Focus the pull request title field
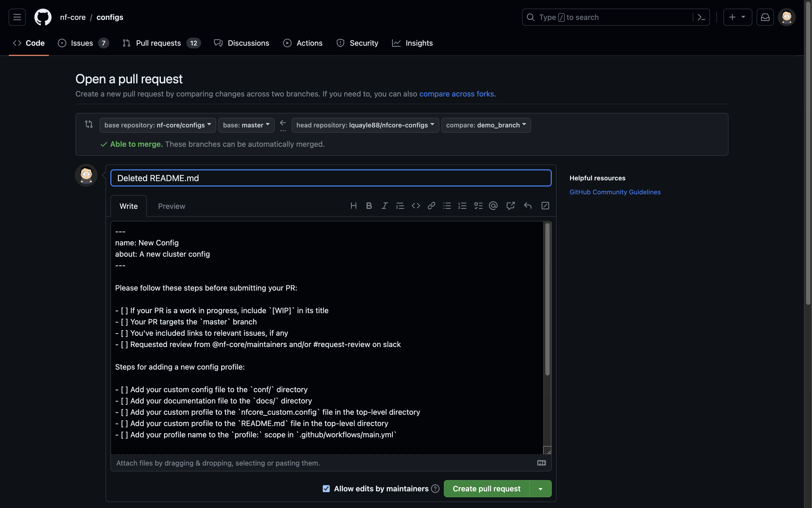This screenshot has width=812, height=508. tap(331, 178)
